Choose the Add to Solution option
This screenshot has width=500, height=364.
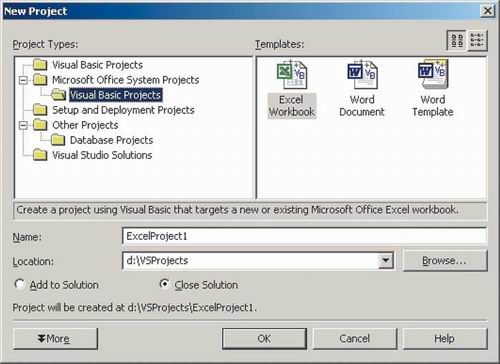pyautogui.click(x=19, y=284)
